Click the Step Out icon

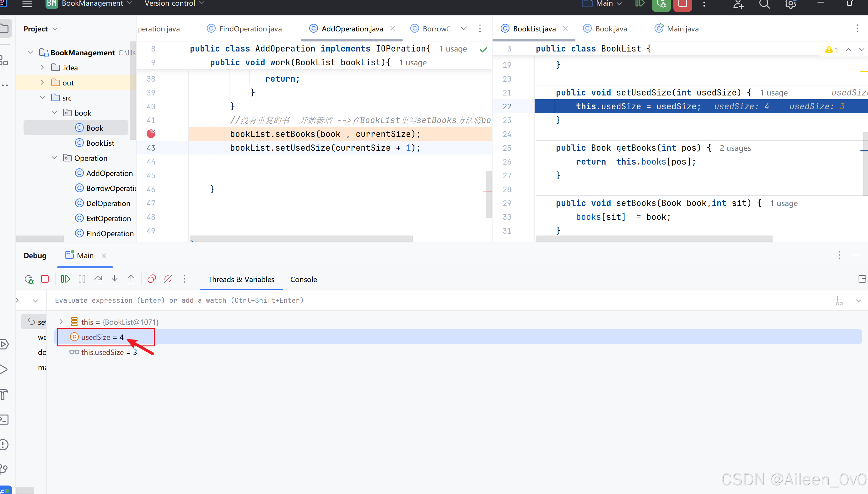(x=131, y=279)
